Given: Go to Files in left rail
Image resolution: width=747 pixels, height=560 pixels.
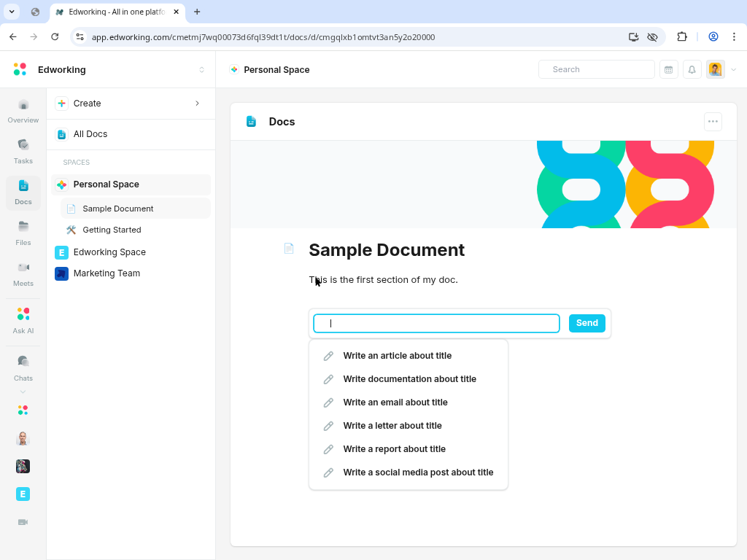Looking at the screenshot, I should [23, 233].
